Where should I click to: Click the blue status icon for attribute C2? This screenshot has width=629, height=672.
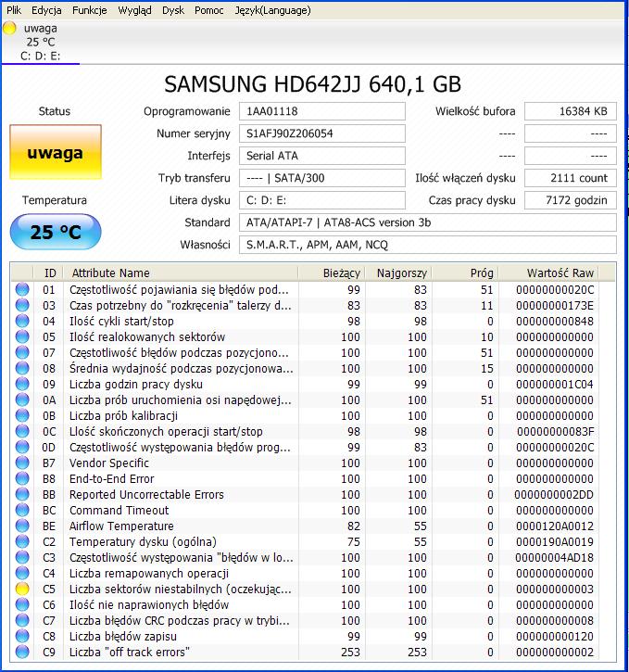click(22, 541)
